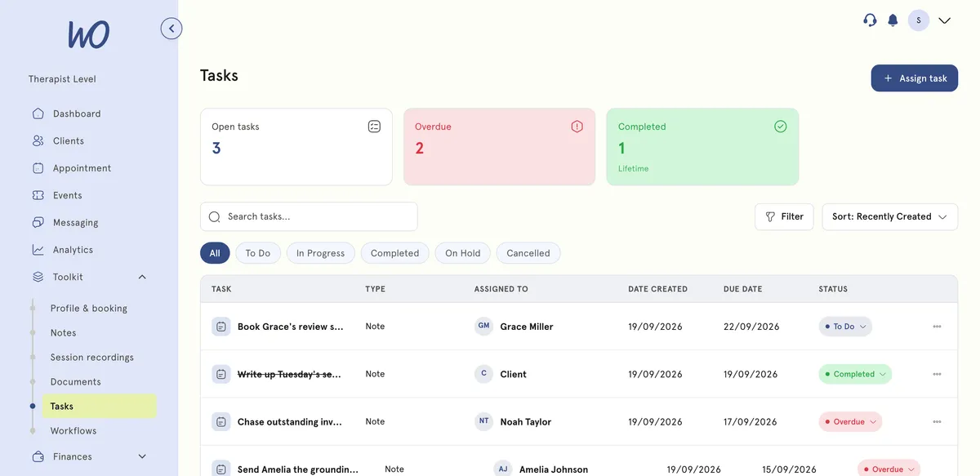The width and height of the screenshot is (980, 476).
Task: Click the note icon of Write up Tuesday's task
Action: (x=220, y=374)
